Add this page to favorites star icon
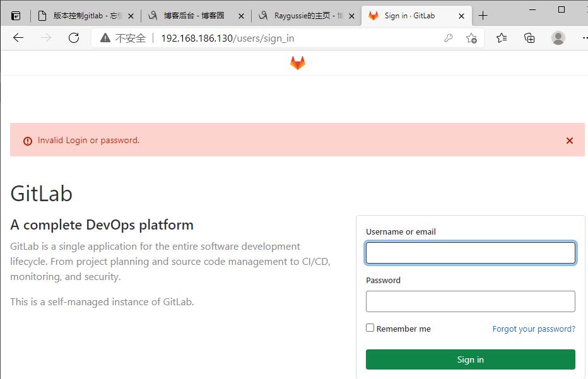The width and height of the screenshot is (588, 379). point(471,38)
